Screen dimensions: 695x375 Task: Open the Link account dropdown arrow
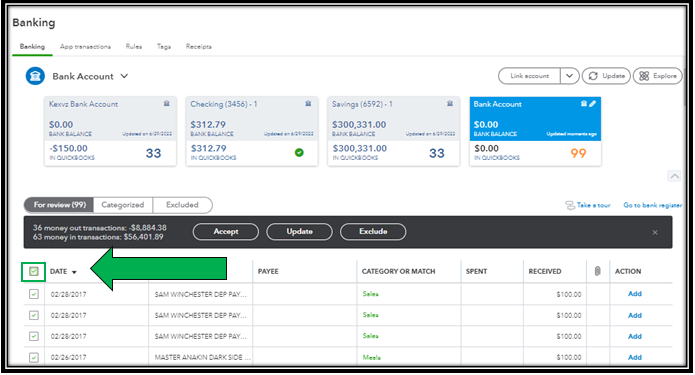point(570,76)
